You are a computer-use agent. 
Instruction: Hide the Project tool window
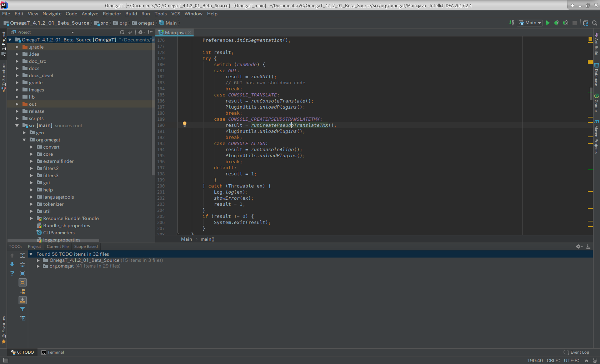150,32
